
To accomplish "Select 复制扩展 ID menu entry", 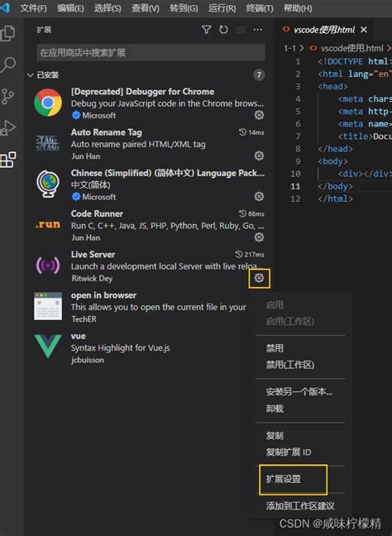I will [289, 452].
